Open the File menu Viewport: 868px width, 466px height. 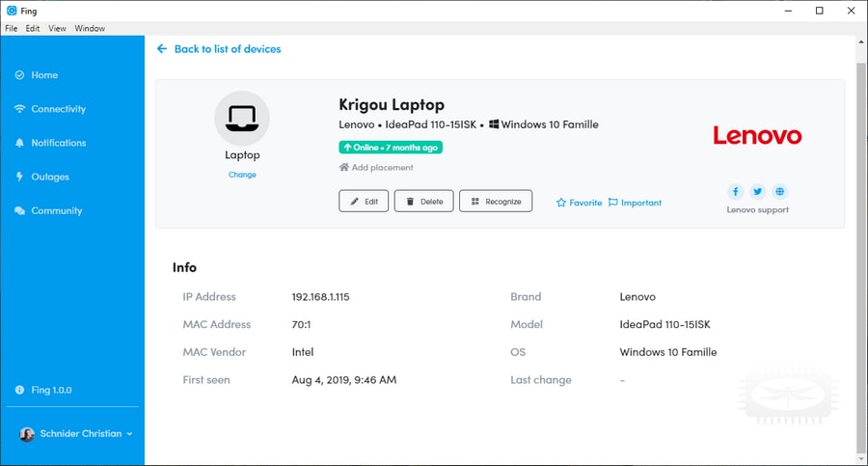click(11, 28)
